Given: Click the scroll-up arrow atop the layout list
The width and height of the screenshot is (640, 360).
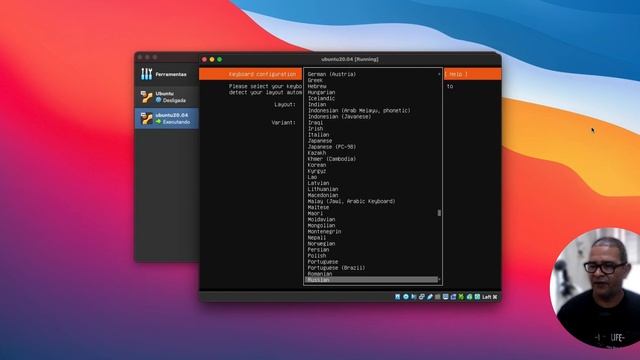Looking at the screenshot, I should 439,74.
